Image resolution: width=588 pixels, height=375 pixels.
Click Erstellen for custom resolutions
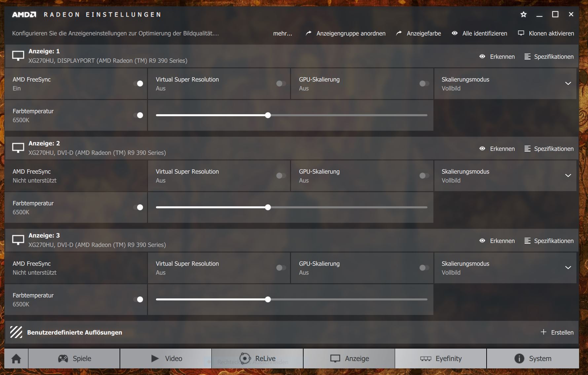coord(562,332)
